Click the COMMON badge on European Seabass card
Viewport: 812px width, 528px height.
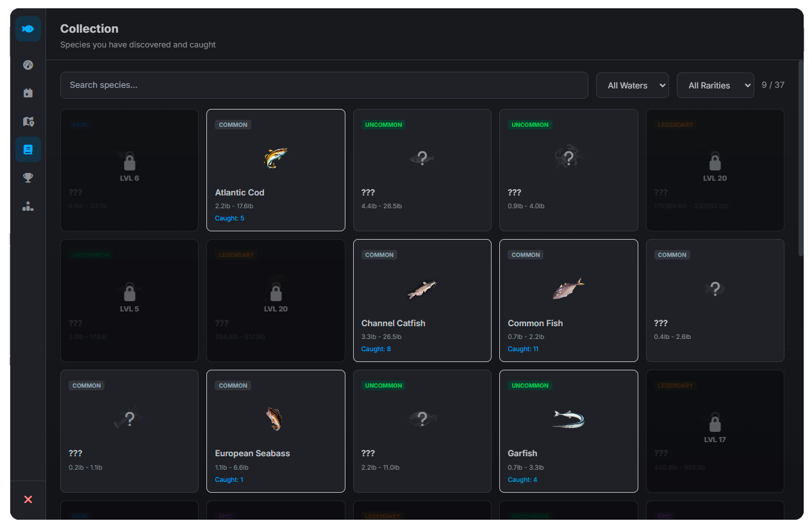[233, 386]
